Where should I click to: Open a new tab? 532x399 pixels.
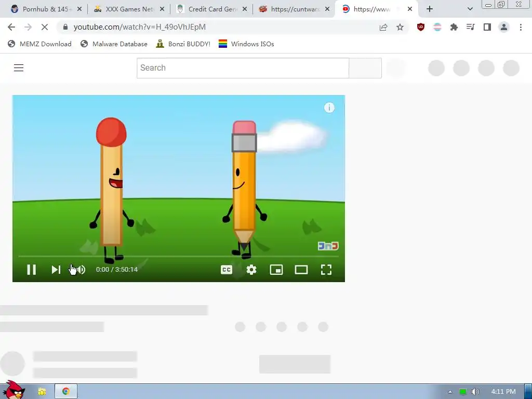[430, 9]
